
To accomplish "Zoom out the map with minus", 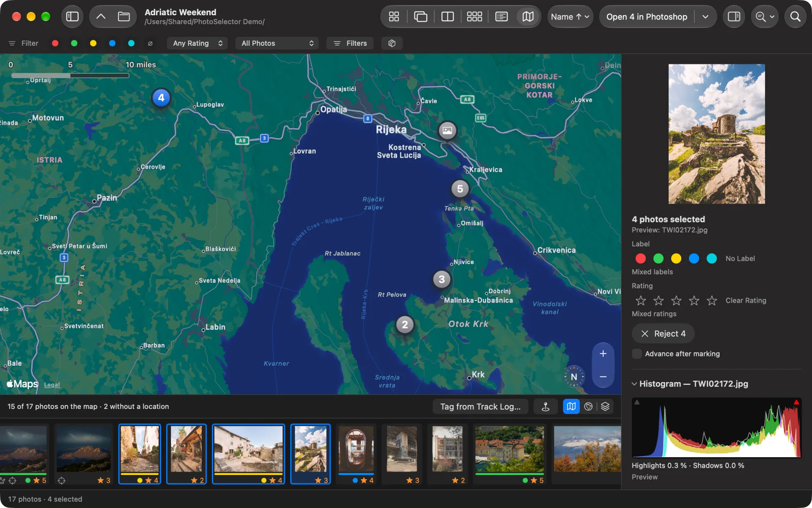I will [x=603, y=376].
